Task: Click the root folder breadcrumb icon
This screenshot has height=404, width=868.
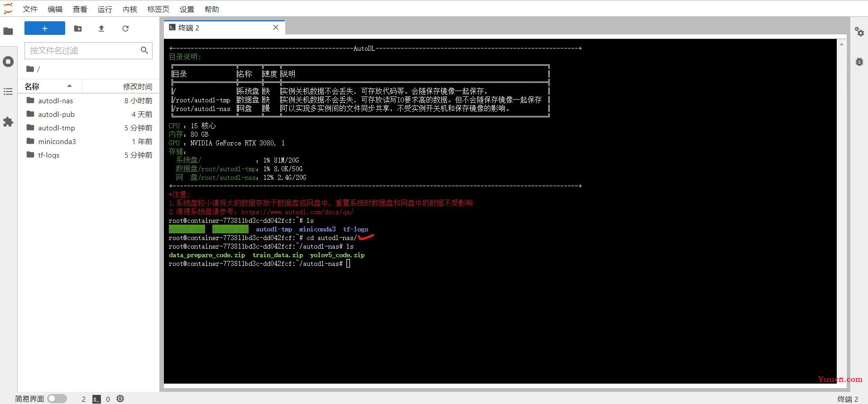Action: point(30,69)
